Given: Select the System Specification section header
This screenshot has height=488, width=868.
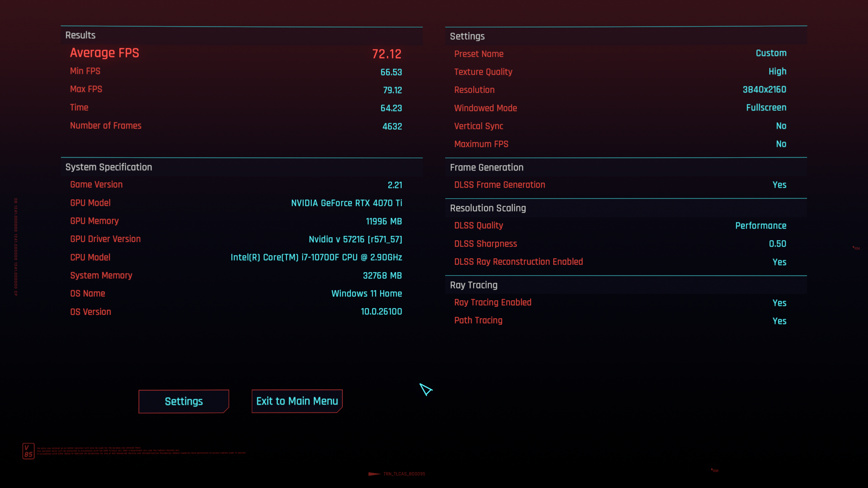Looking at the screenshot, I should click(108, 167).
